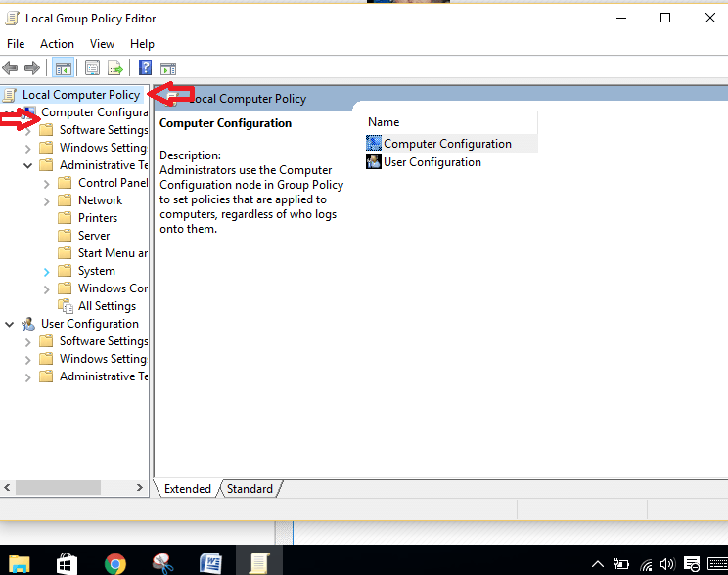728x575 pixels.
Task: Click folder icon beside Control Panel
Action: click(65, 183)
